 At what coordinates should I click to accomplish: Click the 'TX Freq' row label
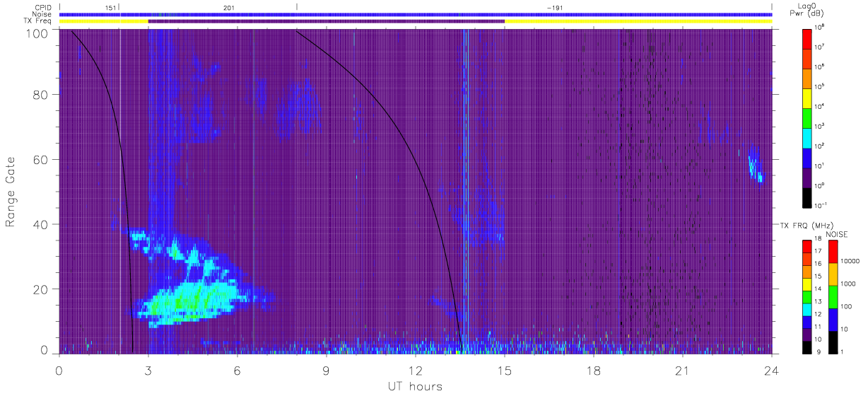[x=39, y=21]
